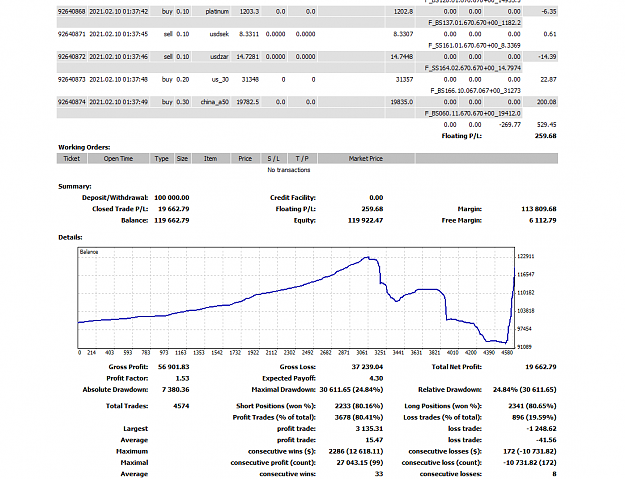Click the Market Price column header
The height and width of the screenshot is (479, 625).
pos(366,159)
